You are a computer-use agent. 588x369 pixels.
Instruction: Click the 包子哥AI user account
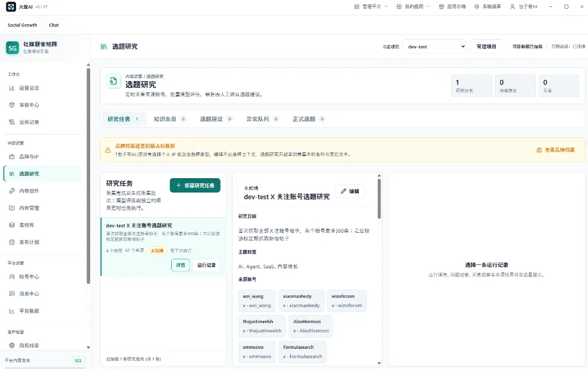point(524,7)
